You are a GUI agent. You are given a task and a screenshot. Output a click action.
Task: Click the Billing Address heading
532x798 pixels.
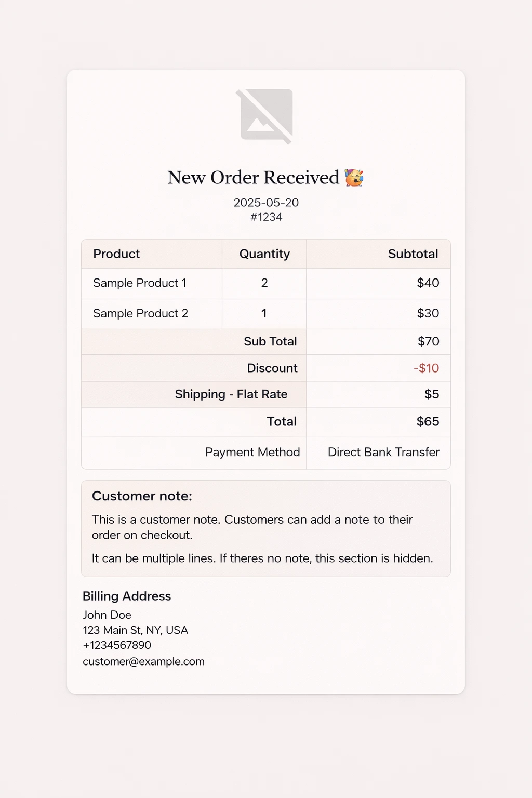[127, 596]
